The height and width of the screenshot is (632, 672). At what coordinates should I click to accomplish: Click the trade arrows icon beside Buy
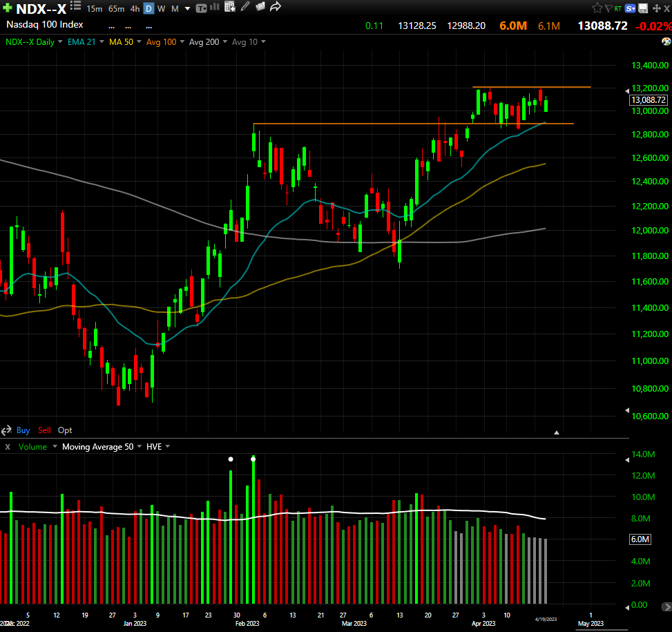pyautogui.click(x=6, y=430)
